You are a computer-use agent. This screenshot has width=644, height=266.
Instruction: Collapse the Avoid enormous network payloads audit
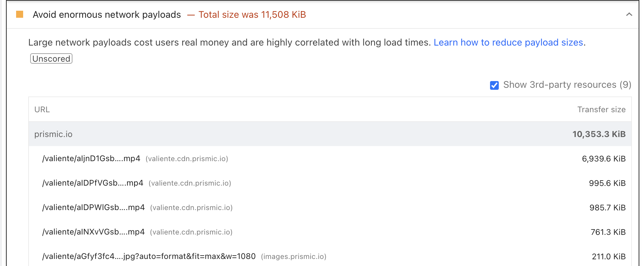click(x=629, y=15)
